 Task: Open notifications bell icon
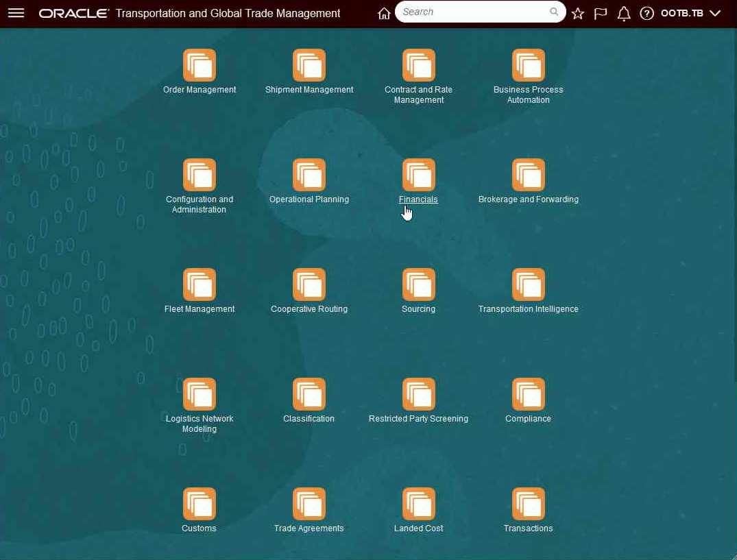pos(624,13)
